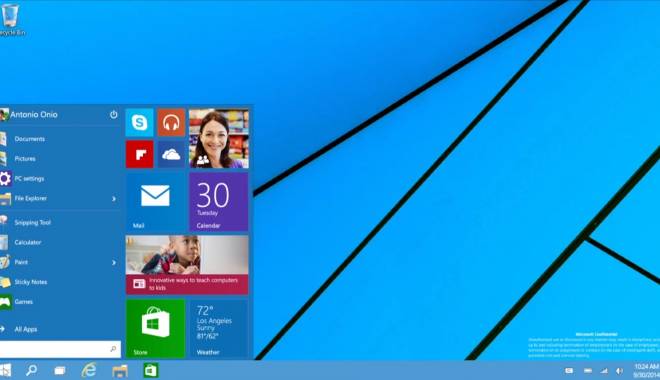Click the Windows Start button on taskbar
The image size is (660, 380).
tap(5, 370)
